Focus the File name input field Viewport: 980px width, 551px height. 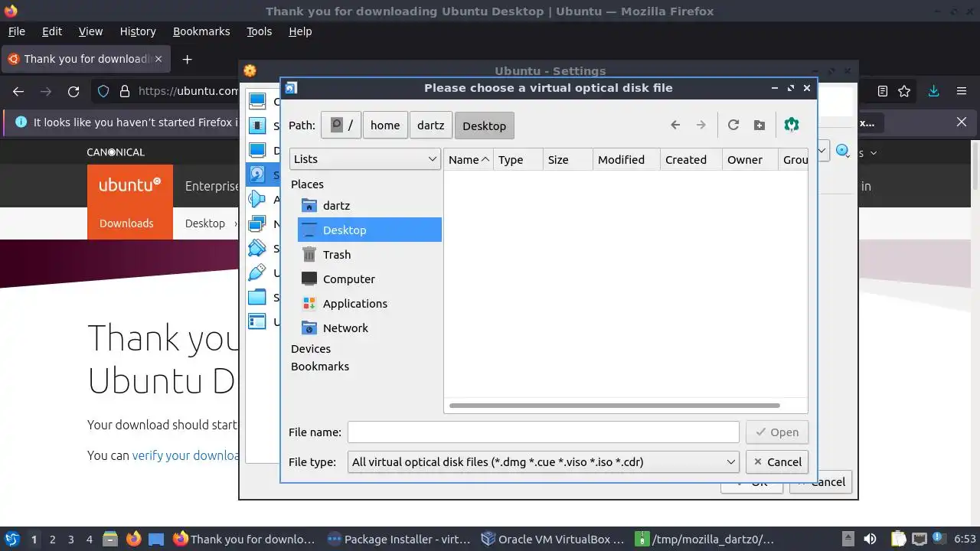[x=544, y=432]
